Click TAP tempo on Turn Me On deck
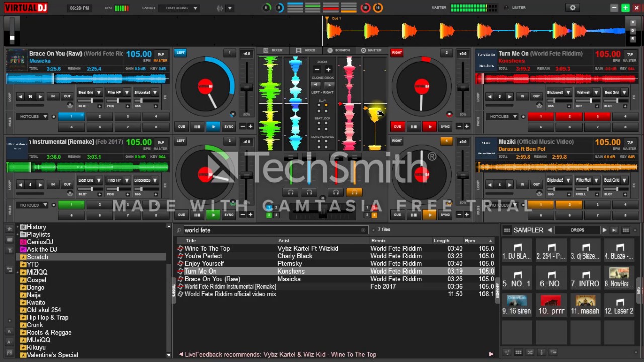The width and height of the screenshot is (644, 362). click(x=629, y=54)
